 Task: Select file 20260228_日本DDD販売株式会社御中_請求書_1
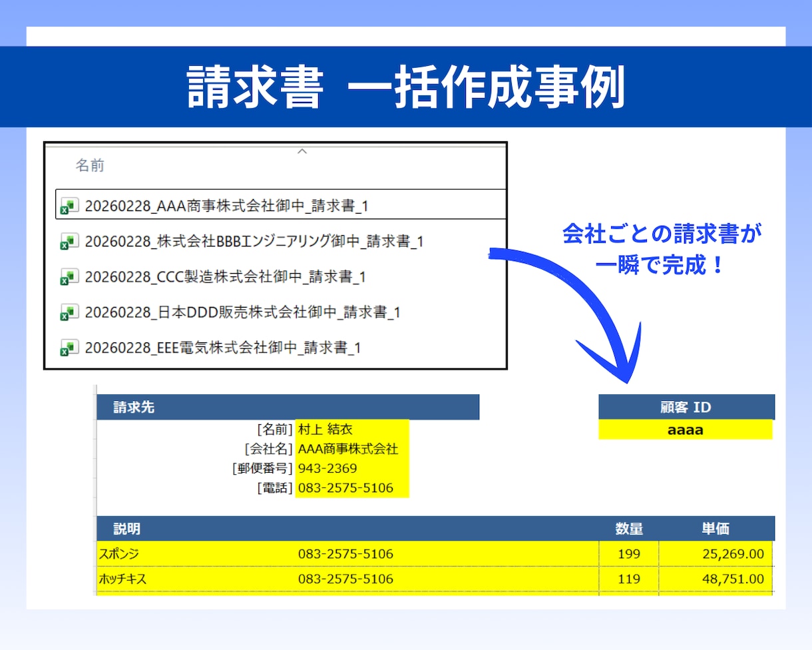click(x=243, y=312)
